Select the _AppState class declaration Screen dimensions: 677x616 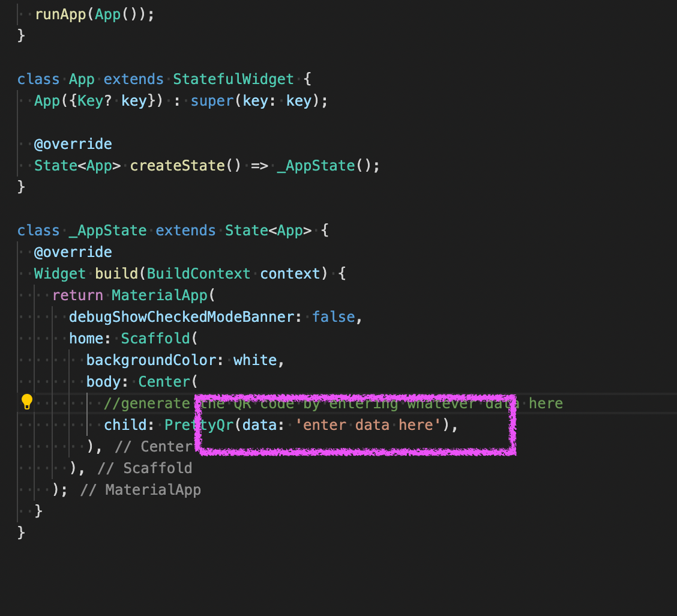pyautogui.click(x=107, y=230)
